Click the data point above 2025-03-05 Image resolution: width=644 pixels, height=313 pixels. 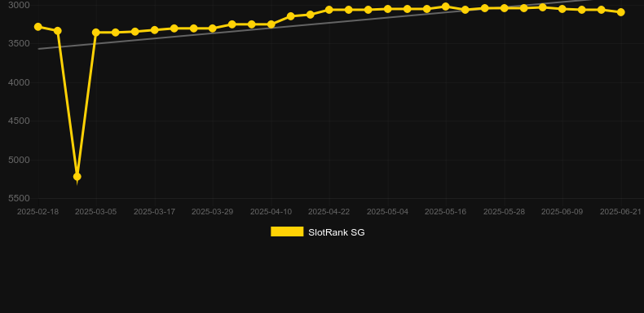(x=96, y=33)
